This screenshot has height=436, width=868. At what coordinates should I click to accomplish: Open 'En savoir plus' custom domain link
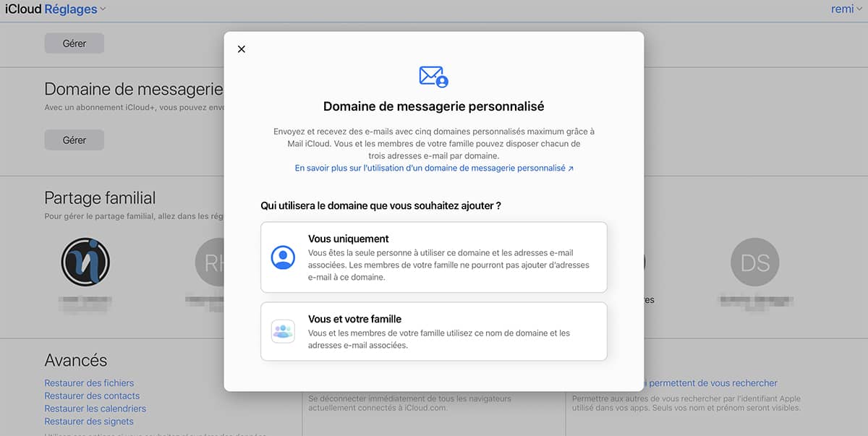[x=434, y=168]
